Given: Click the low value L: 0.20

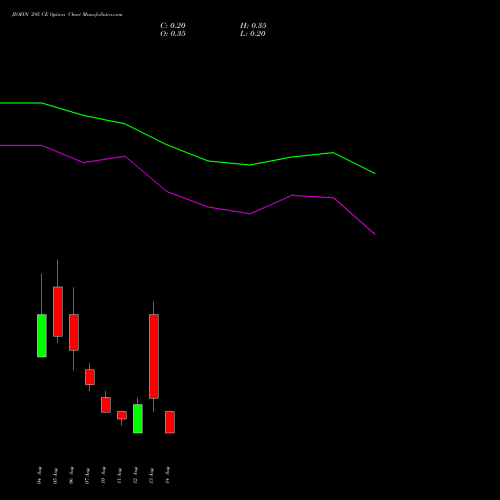Looking at the screenshot, I should (x=253, y=34).
